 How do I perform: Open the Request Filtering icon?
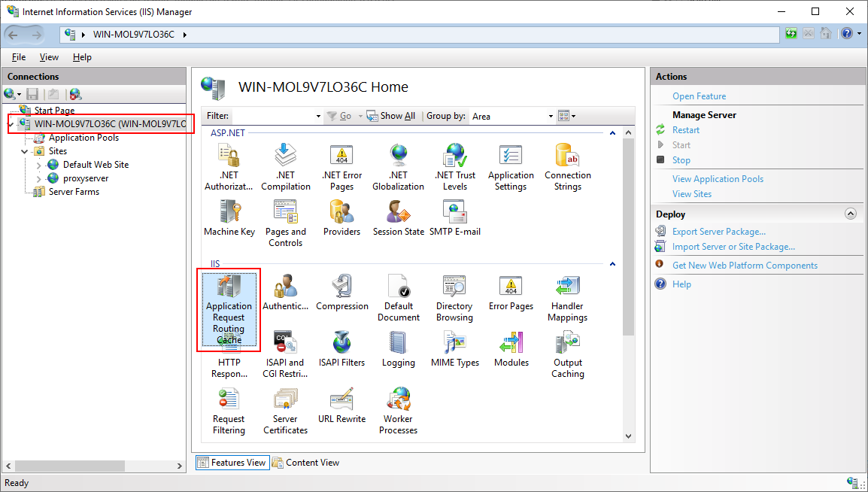coord(229,406)
